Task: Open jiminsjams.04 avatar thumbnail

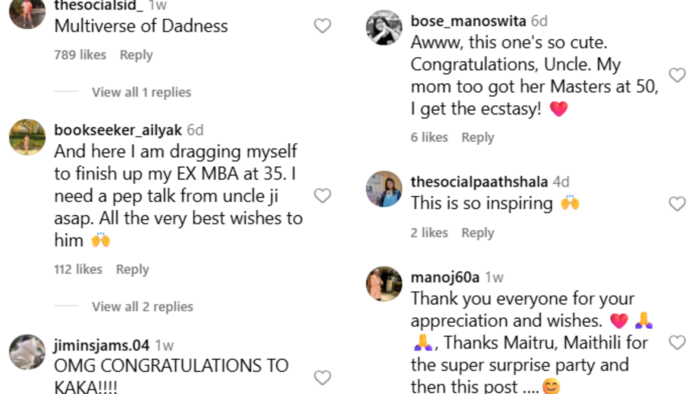Action: point(27,352)
